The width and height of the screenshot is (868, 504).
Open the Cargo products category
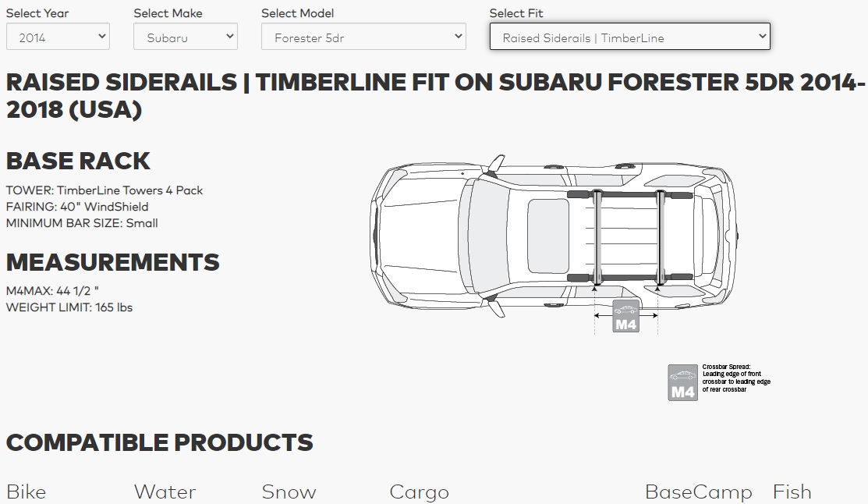(419, 492)
